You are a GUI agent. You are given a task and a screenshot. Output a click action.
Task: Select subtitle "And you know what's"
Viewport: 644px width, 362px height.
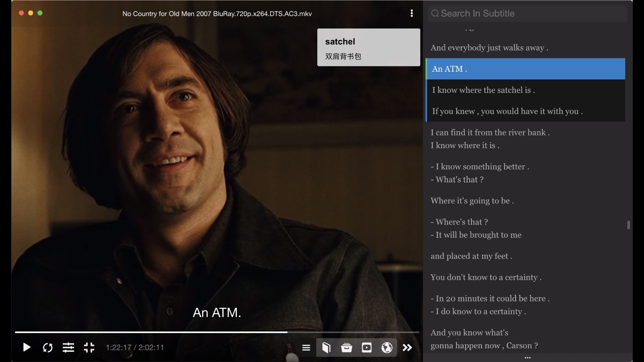coord(470,333)
